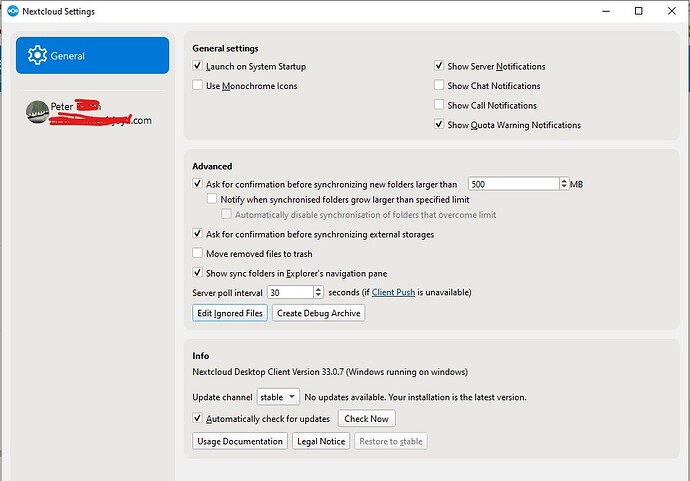Maximize the Nextcloud Settings window
690x481 pixels.
(x=639, y=11)
